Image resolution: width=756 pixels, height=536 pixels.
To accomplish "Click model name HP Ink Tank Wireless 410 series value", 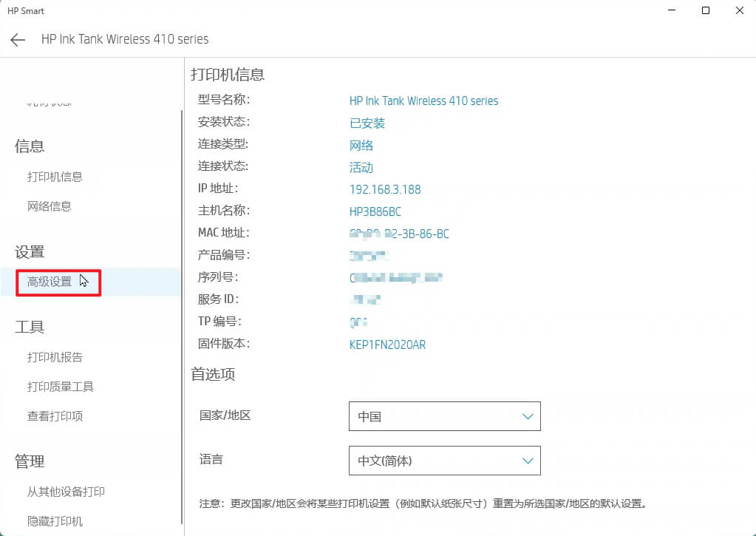I will point(423,101).
